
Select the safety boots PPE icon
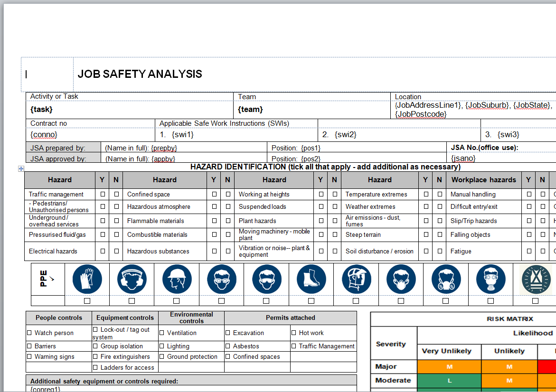(311, 279)
